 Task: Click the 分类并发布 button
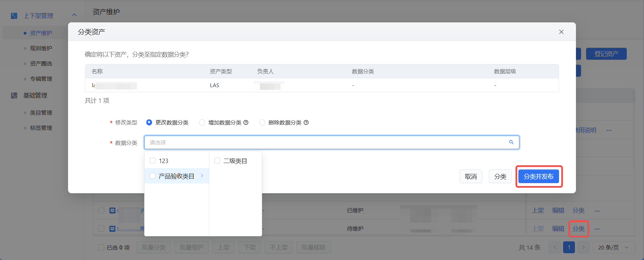[x=538, y=176]
